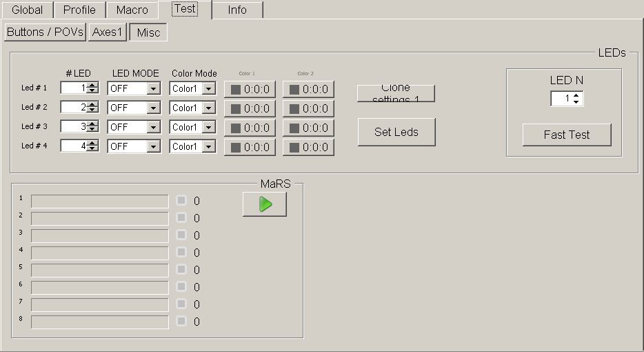Open the Info tab
644x352 pixels.
pyautogui.click(x=237, y=10)
